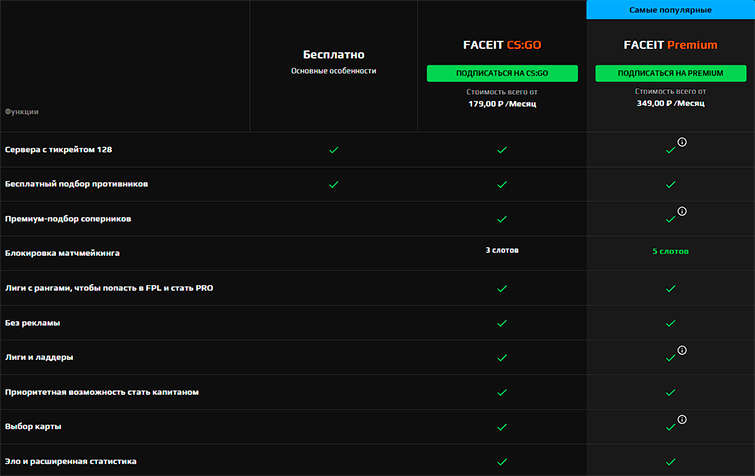Open info icon for Premium 'Лиги и ладдеры'
Image resolution: width=755 pixels, height=476 pixels.
click(682, 350)
